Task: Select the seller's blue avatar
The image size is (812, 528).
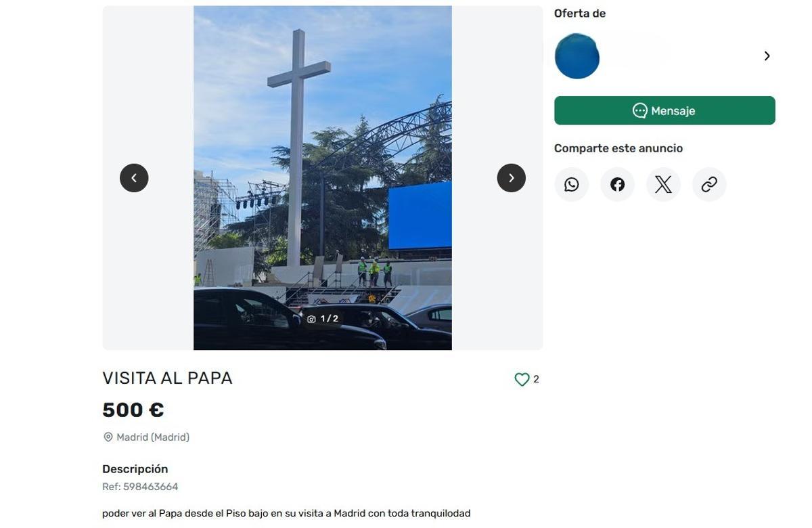Action: tap(577, 56)
